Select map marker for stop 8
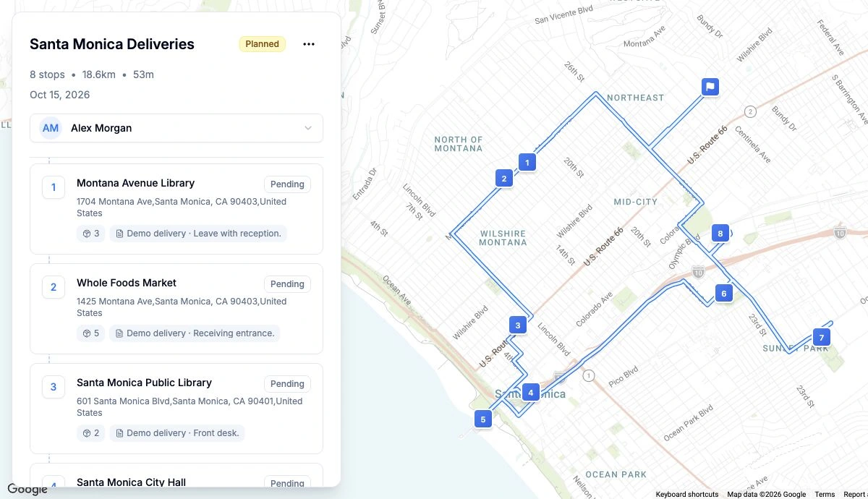Viewport: 868px width, 499px height. 720,233
